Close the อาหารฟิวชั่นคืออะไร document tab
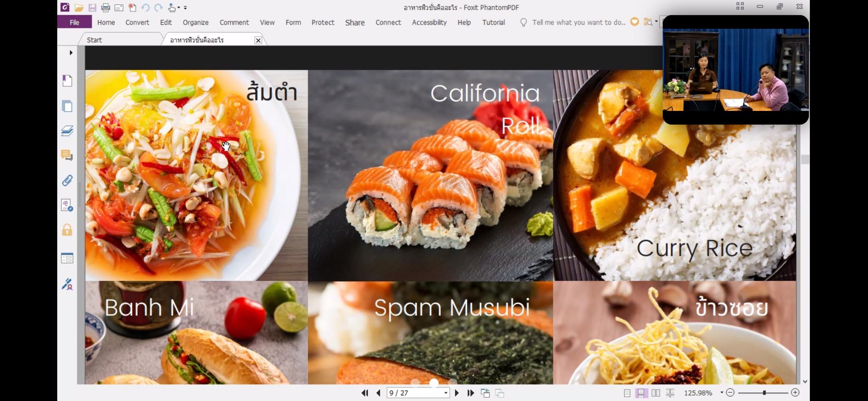868x401 pixels. (258, 40)
